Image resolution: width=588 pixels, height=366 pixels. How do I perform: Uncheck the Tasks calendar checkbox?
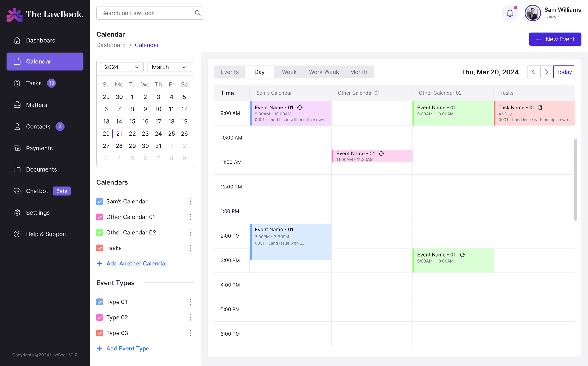(100, 248)
